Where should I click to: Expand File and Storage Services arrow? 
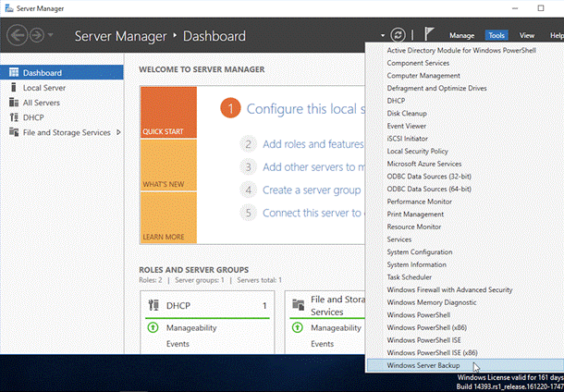[x=118, y=132]
